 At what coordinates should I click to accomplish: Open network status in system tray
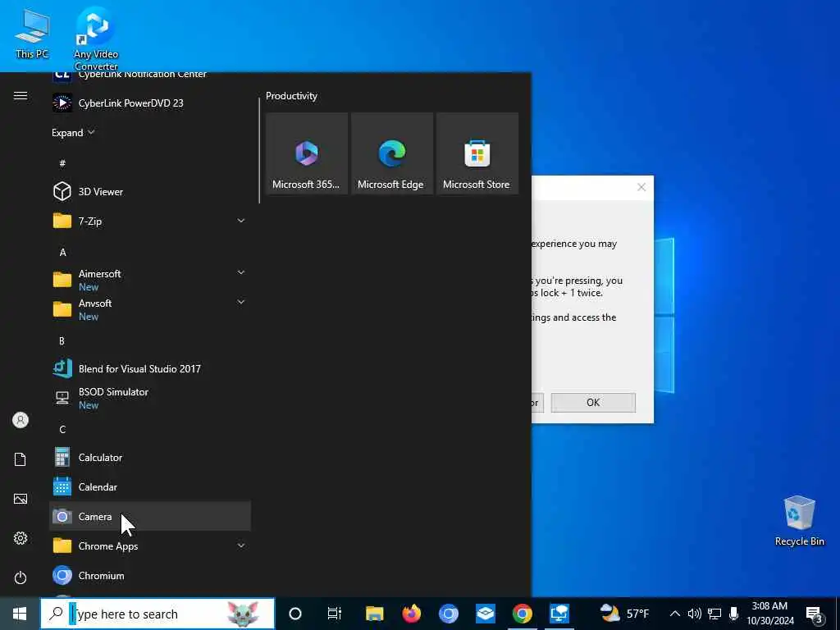tap(714, 614)
